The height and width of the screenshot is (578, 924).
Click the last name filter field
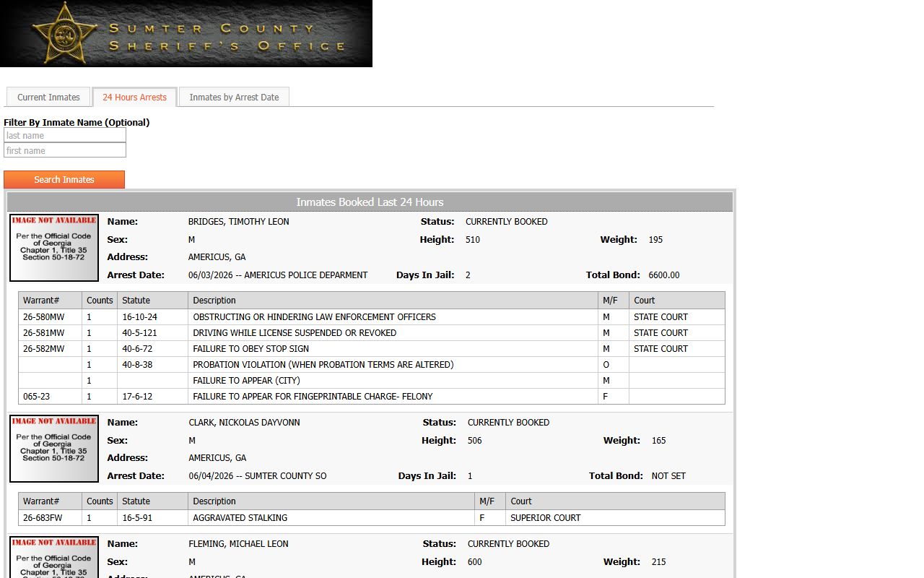tap(65, 135)
